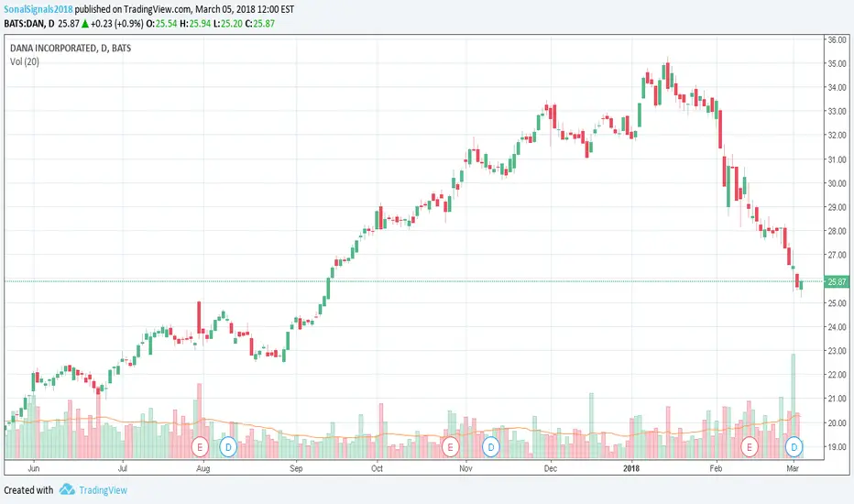Viewport: 854px width, 504px height.
Task: Click the Oct label on time axis
Action: (377, 468)
